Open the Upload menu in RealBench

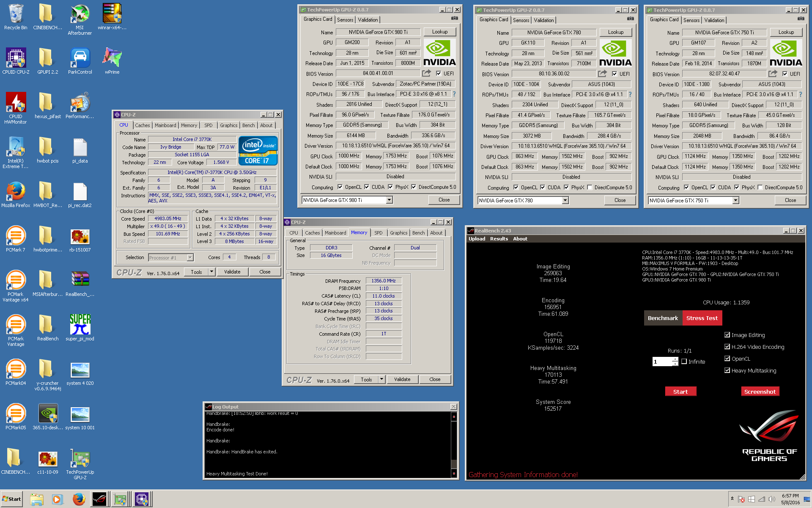pyautogui.click(x=477, y=239)
